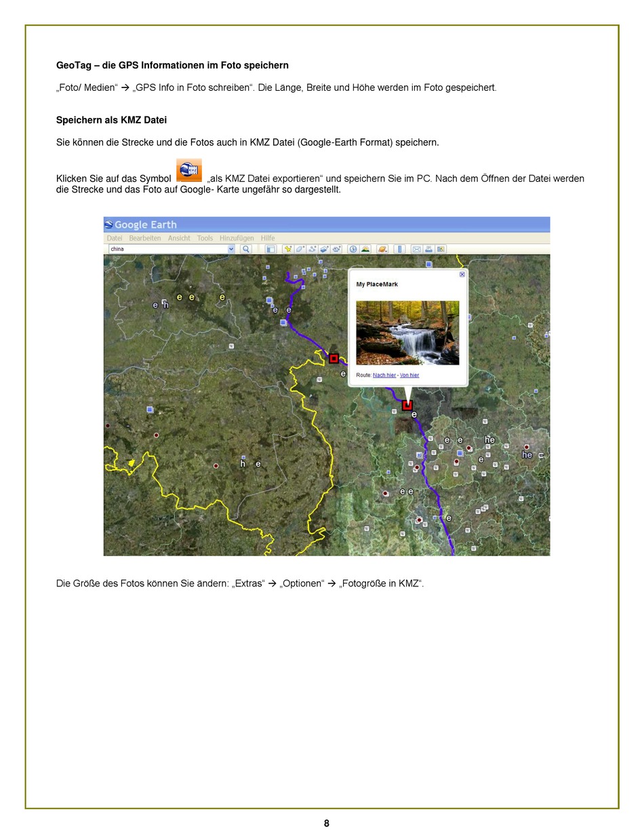This screenshot has width=644, height=833.
Task: Click the 'Von hier' route link
Action: click(409, 375)
